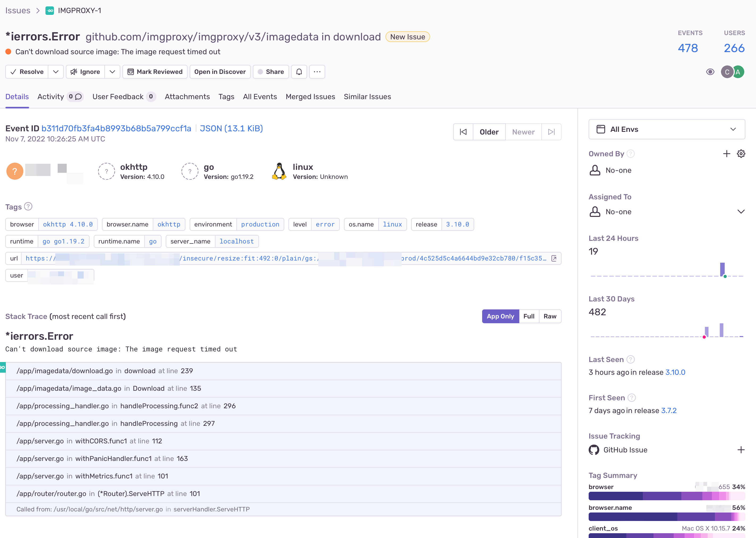
Task: Click the C avatar in the top right
Action: (x=727, y=72)
